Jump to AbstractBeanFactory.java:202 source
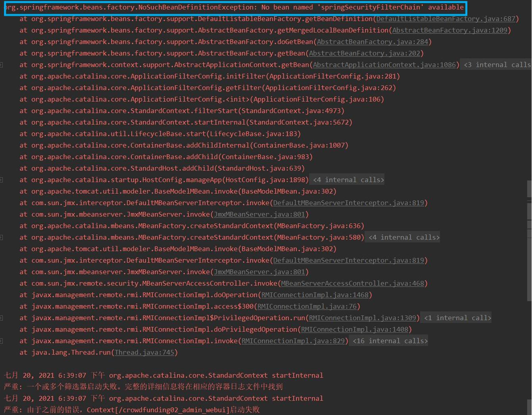Viewport: 532px width, 415px height. (364, 53)
